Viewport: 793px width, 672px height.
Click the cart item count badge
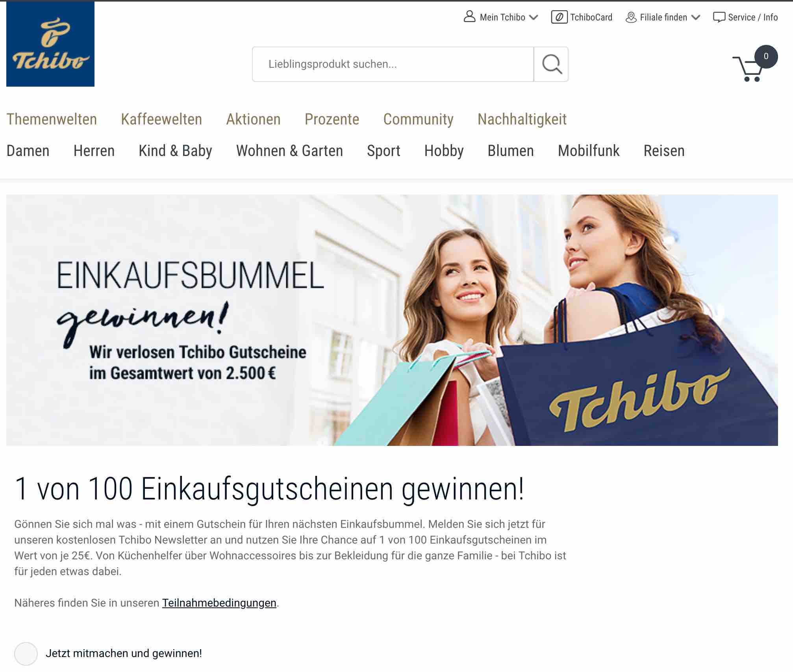(x=766, y=56)
